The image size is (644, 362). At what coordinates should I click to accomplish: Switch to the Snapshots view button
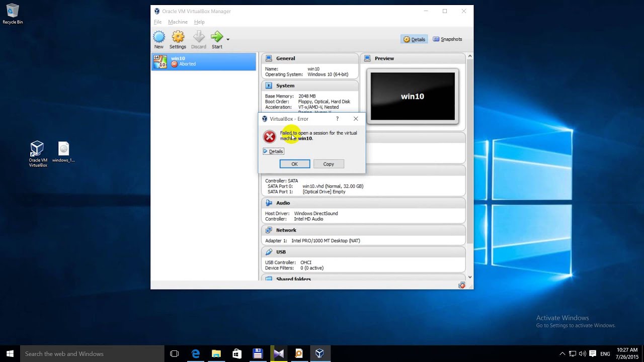(x=447, y=39)
